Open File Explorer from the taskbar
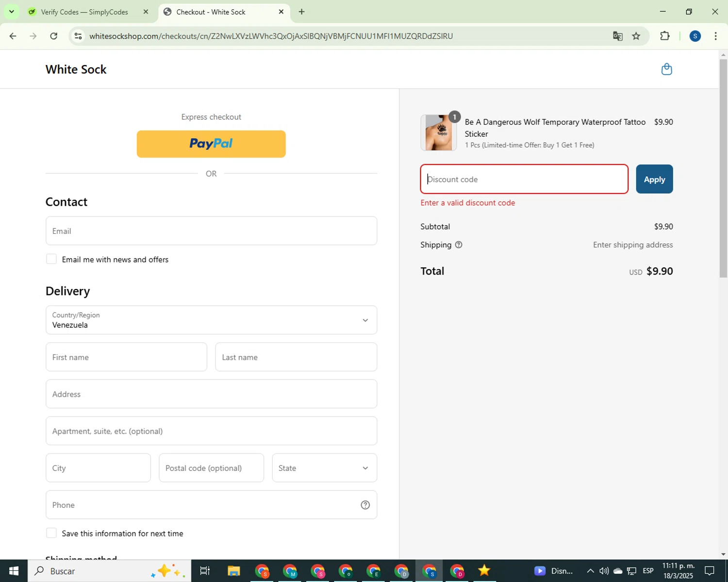Screen dimensions: 728x582 click(x=234, y=571)
